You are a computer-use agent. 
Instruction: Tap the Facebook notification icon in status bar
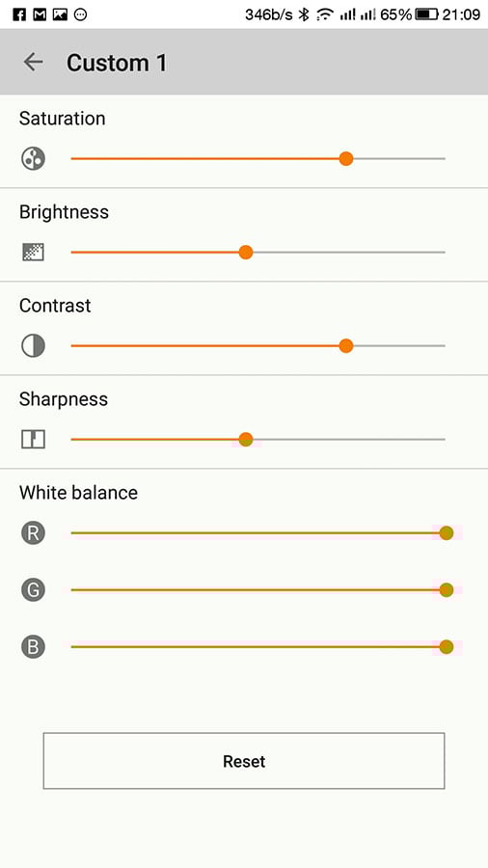(x=19, y=14)
